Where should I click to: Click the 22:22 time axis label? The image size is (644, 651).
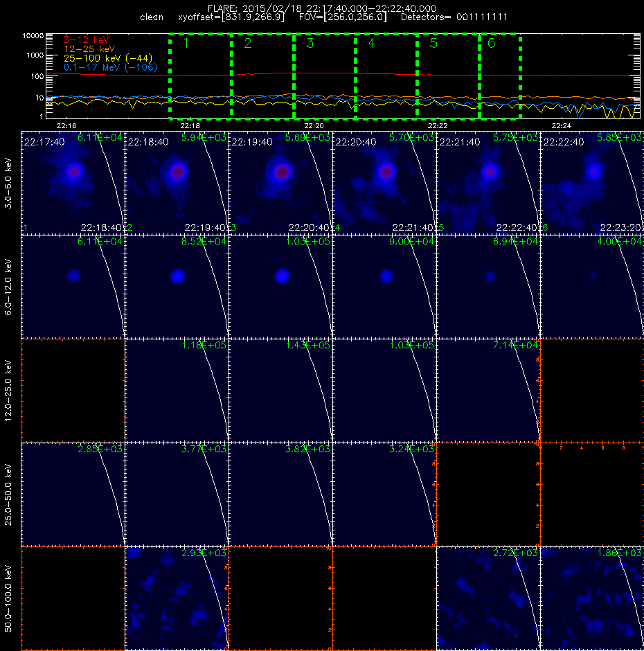438,125
